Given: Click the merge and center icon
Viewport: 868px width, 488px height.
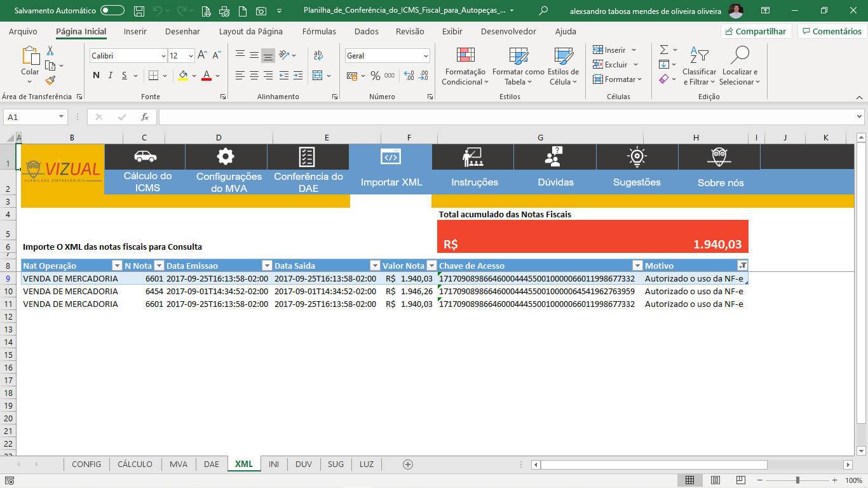Looking at the screenshot, I should point(318,75).
